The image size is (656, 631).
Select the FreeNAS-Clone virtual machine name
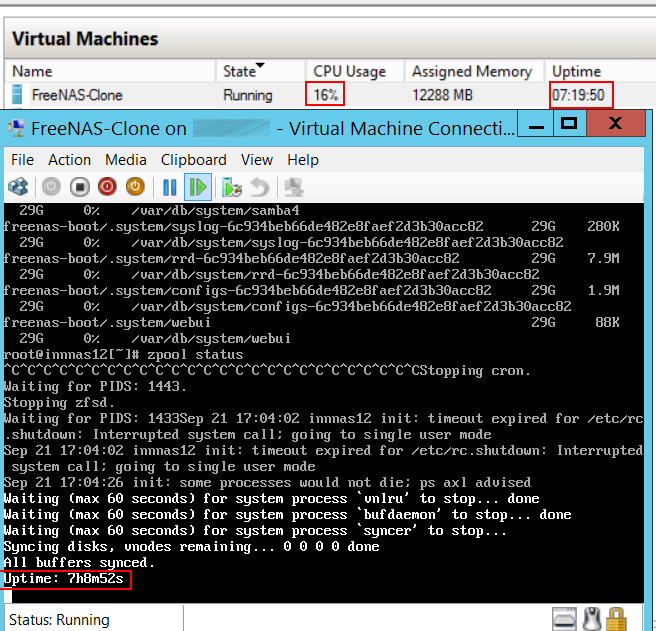tap(77, 95)
